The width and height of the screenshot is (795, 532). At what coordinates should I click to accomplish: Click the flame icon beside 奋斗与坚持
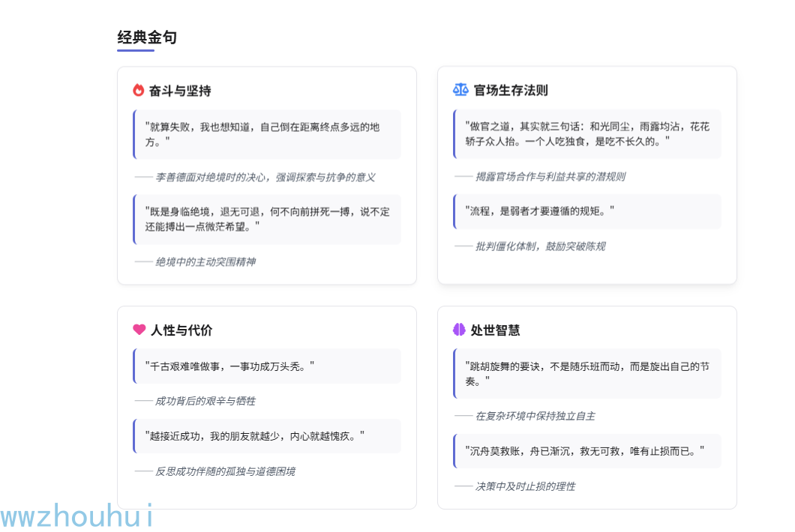coord(139,90)
